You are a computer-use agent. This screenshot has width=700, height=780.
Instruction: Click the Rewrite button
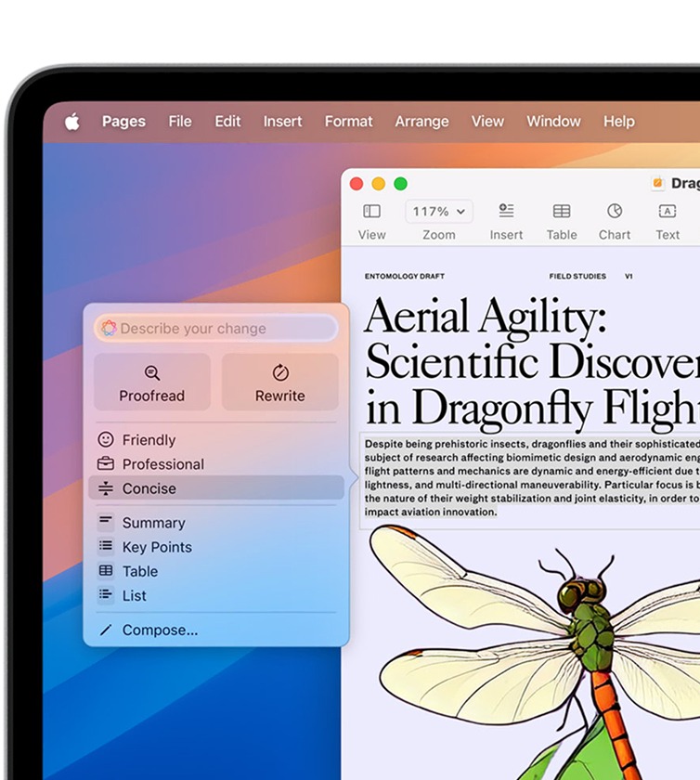(x=280, y=382)
